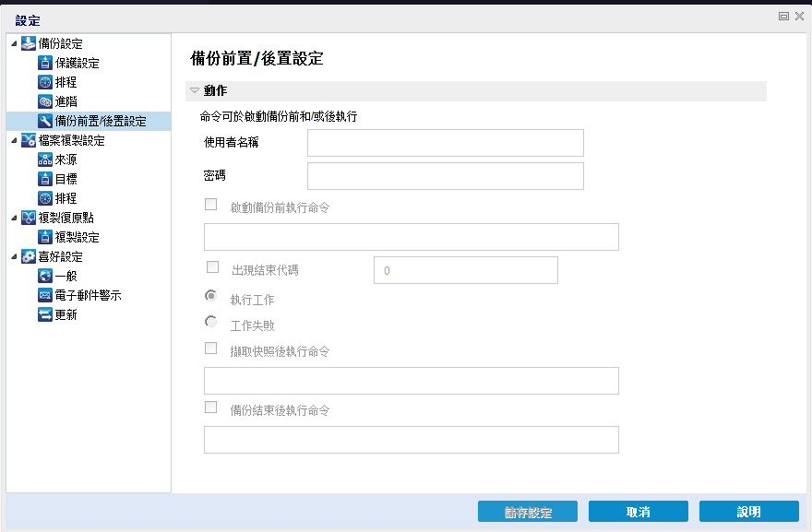812x532 pixels.
Task: Click the 儲存設定 button
Action: pos(528,513)
